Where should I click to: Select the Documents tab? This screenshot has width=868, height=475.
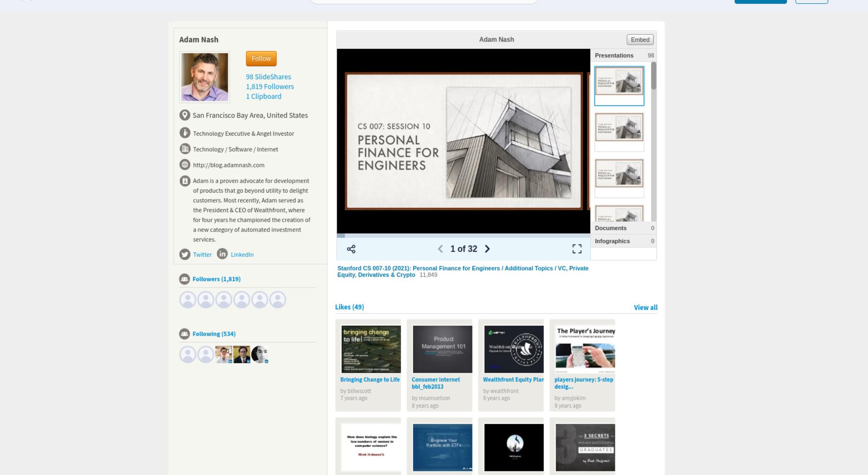(623, 228)
